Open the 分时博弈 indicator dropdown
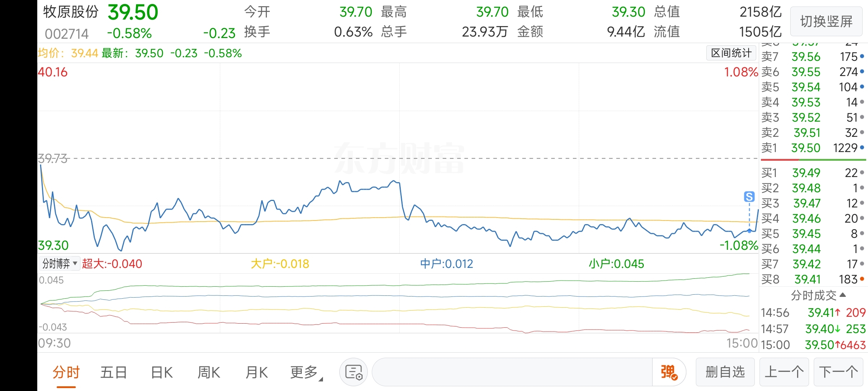 coord(60,263)
